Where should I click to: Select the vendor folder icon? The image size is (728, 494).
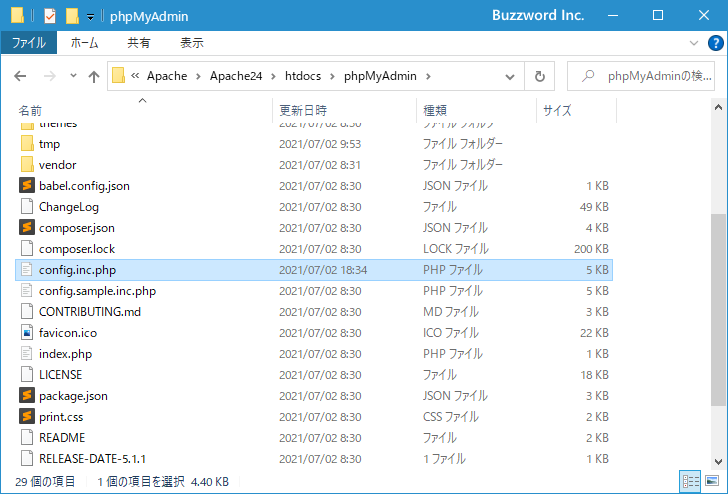27,164
